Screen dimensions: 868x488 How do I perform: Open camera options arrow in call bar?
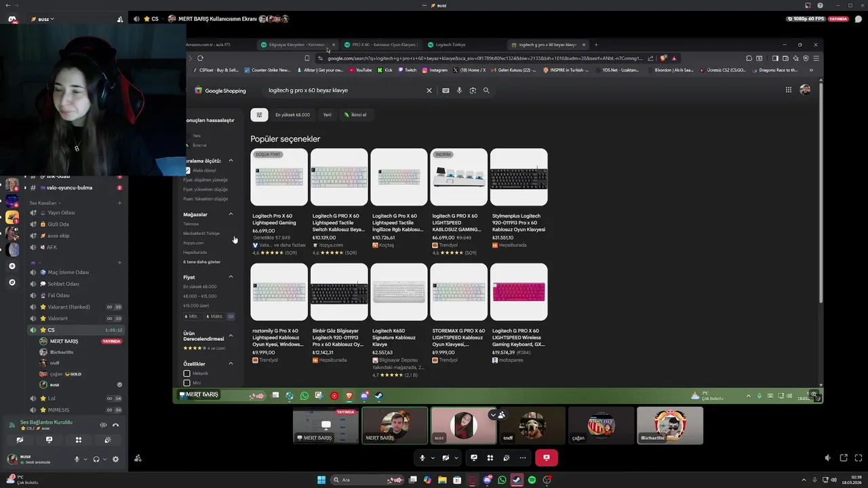pos(456,457)
